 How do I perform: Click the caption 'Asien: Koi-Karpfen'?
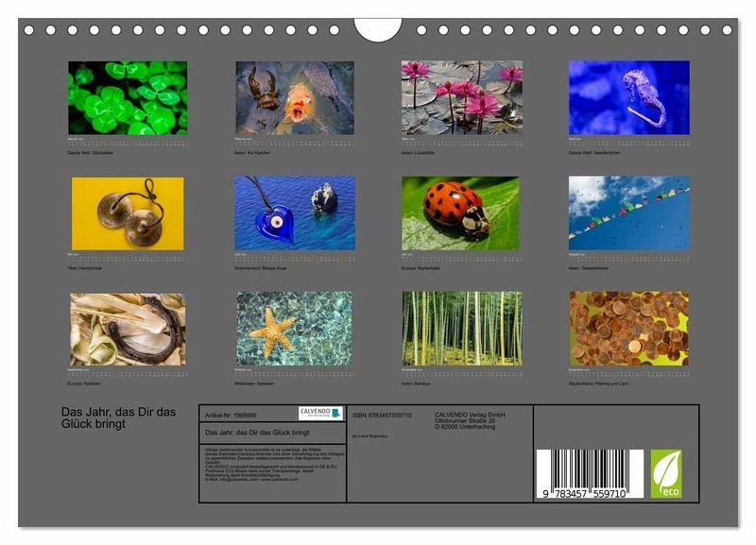(252, 153)
